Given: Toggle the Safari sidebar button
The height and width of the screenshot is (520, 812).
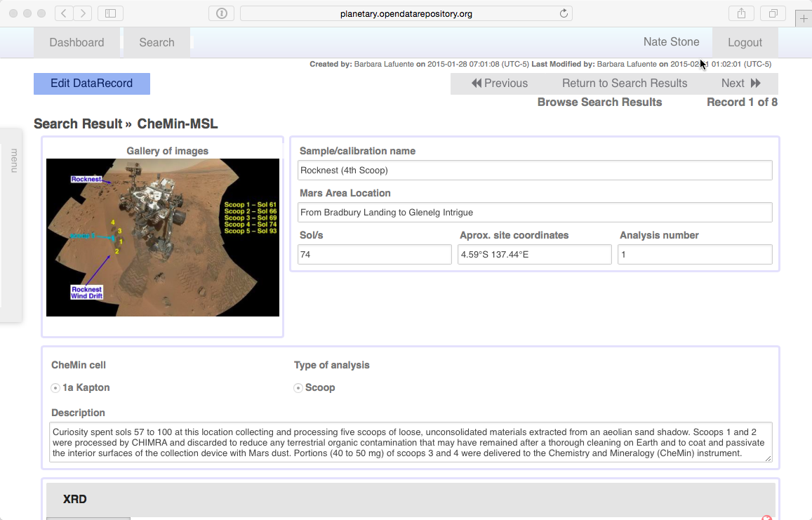Looking at the screenshot, I should coord(110,13).
